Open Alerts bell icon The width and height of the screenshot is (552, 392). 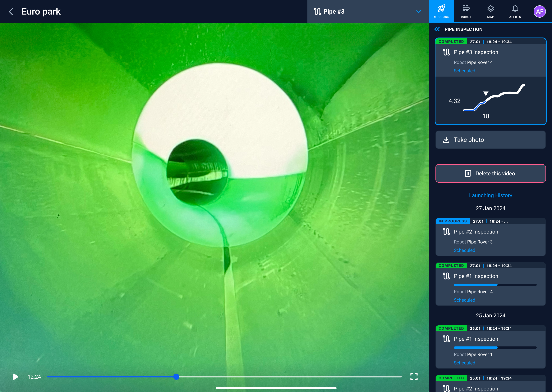(515, 11)
